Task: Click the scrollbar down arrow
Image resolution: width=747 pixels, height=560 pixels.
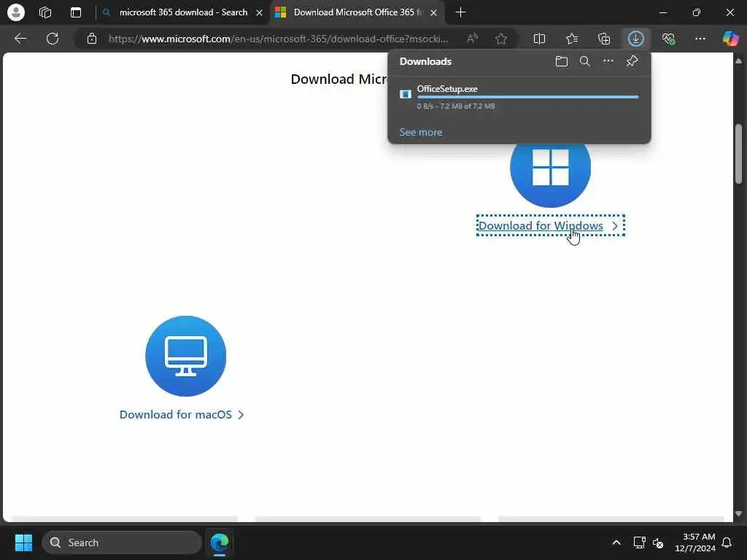Action: tap(738, 514)
